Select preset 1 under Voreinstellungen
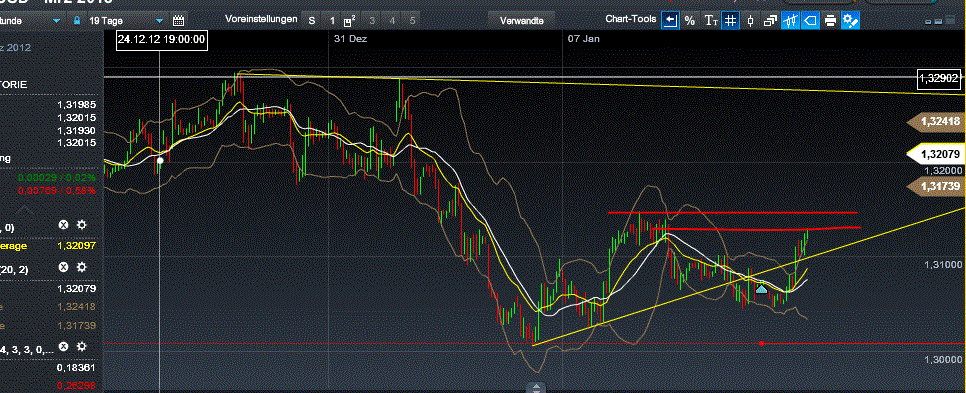Viewport: 966px width, 393px height. pyautogui.click(x=332, y=21)
